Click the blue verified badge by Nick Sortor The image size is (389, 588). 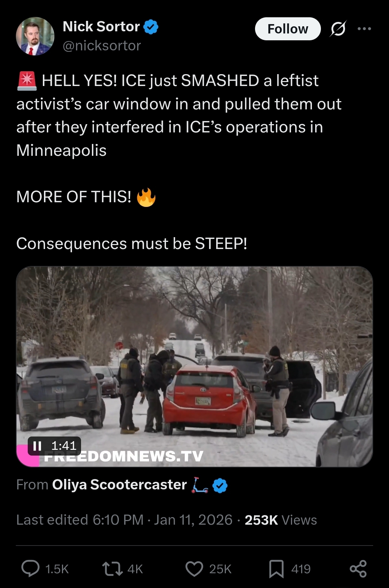click(x=151, y=27)
